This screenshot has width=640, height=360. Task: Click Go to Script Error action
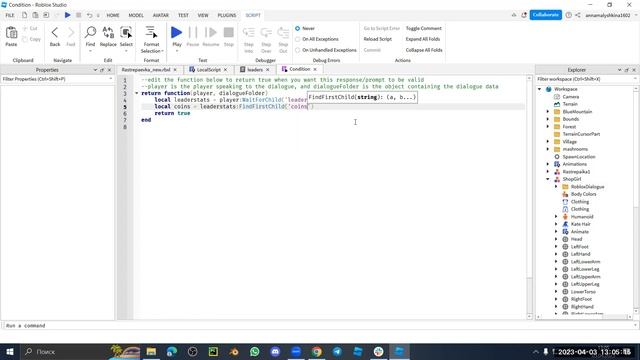(x=382, y=29)
